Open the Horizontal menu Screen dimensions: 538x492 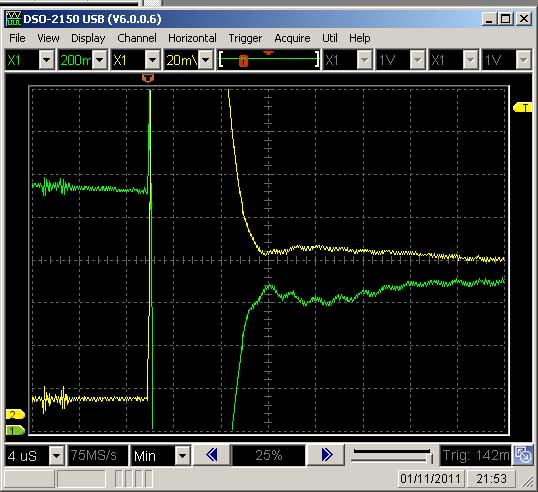coord(192,38)
